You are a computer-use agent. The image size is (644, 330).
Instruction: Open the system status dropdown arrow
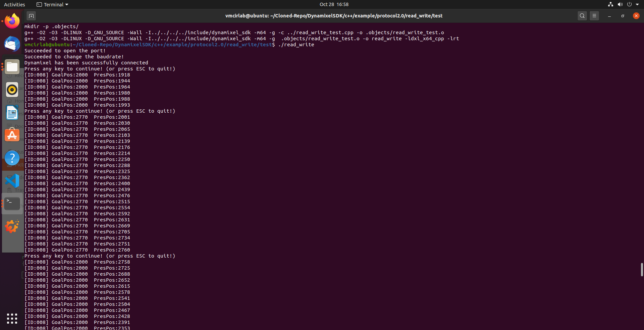click(638, 4)
